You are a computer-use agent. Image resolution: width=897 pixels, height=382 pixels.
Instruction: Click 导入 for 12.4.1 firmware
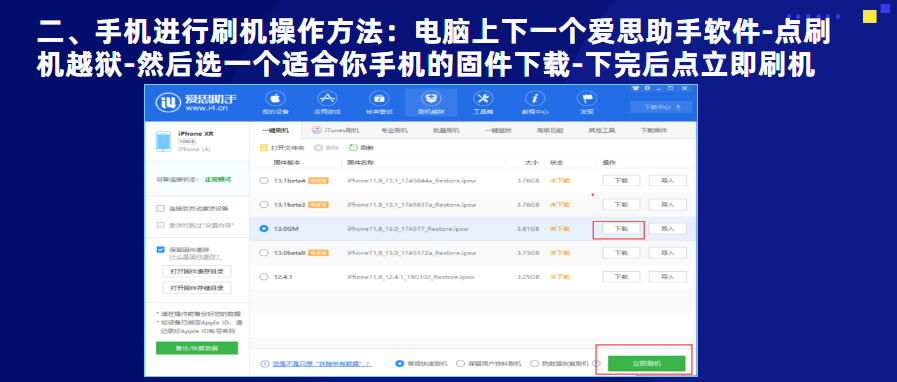click(668, 277)
